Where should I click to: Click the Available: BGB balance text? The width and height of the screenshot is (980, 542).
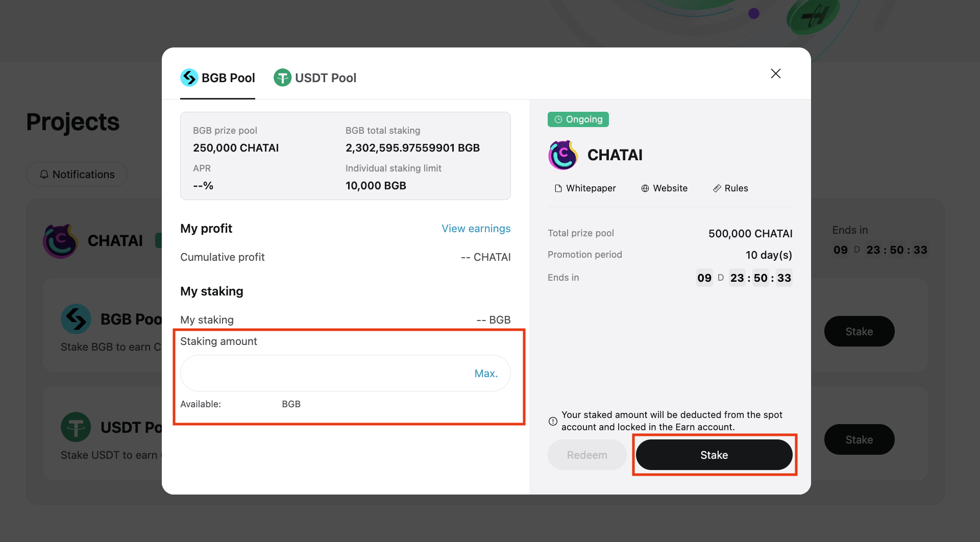(240, 404)
